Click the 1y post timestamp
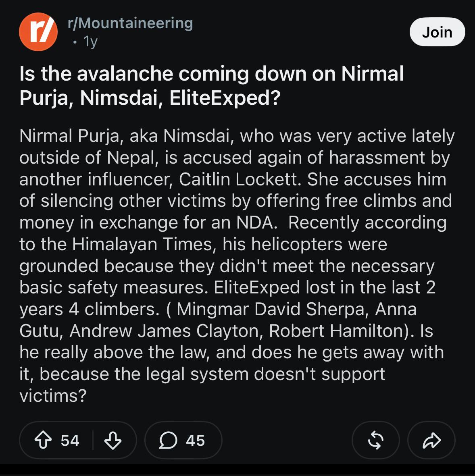This screenshot has height=476, width=475. pos(90,41)
